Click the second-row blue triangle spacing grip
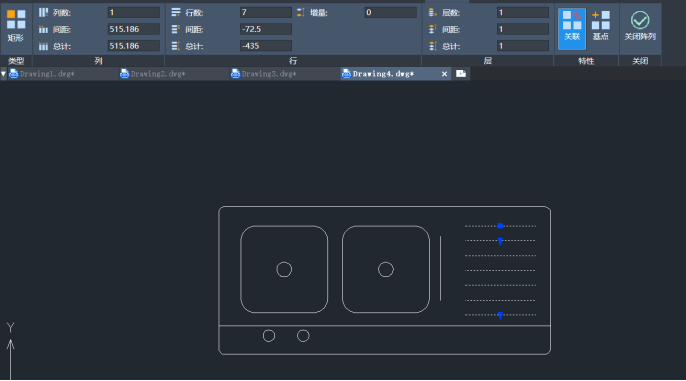This screenshot has width=686, height=381. click(x=500, y=241)
